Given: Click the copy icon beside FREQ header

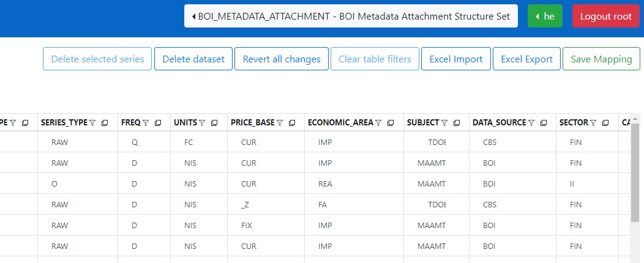Looking at the screenshot, I should 158,123.
